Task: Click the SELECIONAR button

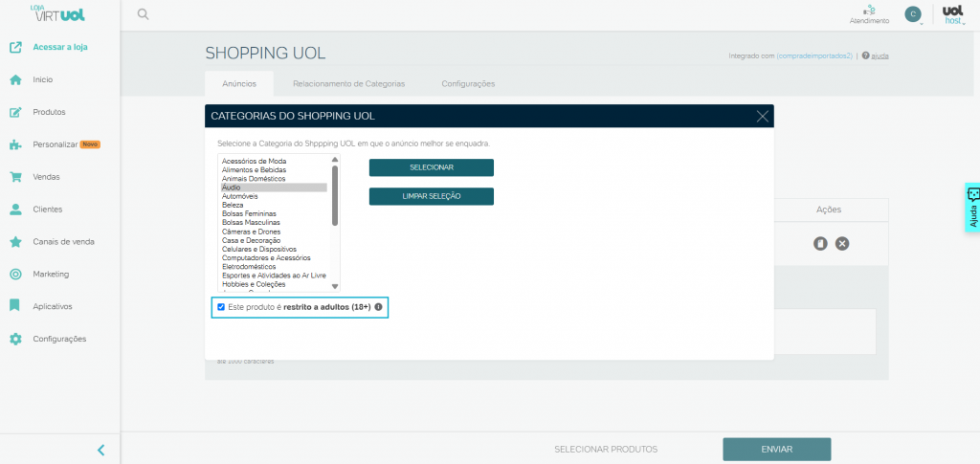Action: pyautogui.click(x=432, y=167)
